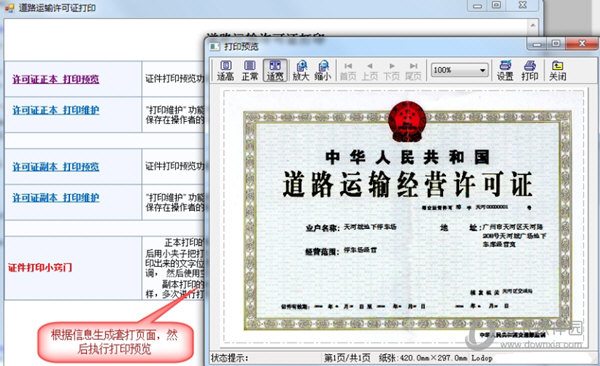Viewport: 600px width, 366px height.
Task: Select the 正常 normal view icon
Action: pyautogui.click(x=249, y=70)
